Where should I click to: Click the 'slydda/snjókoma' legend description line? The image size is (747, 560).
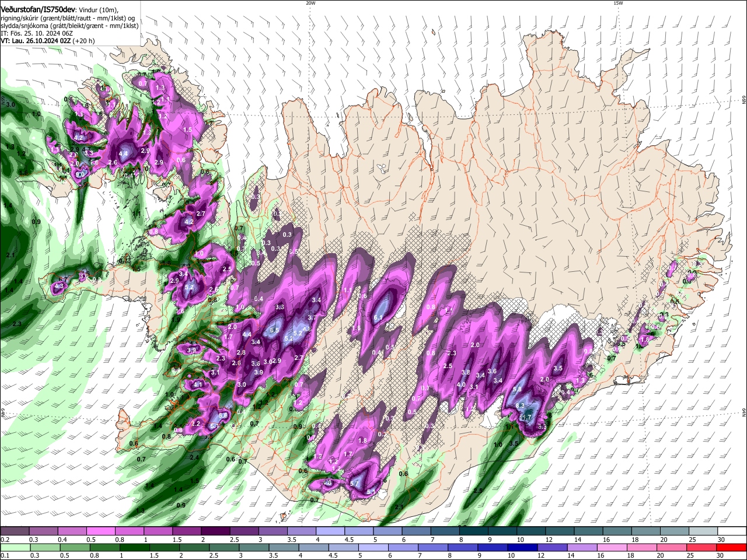(69, 26)
